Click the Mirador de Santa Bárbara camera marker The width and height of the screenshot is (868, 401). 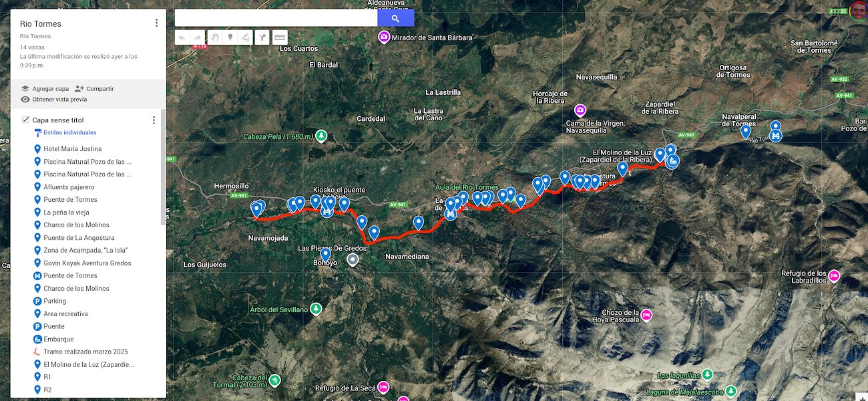384,37
